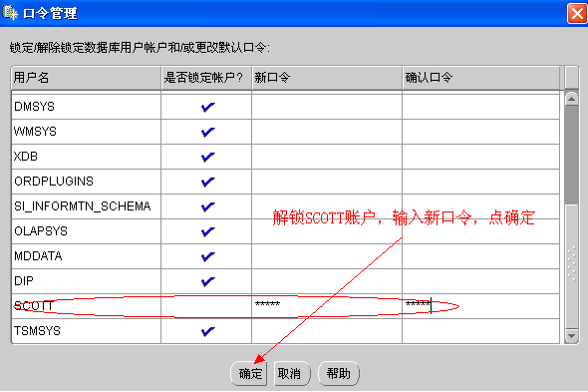Unlock the DMSYS account checkmark
The image size is (588, 392).
pyautogui.click(x=207, y=107)
